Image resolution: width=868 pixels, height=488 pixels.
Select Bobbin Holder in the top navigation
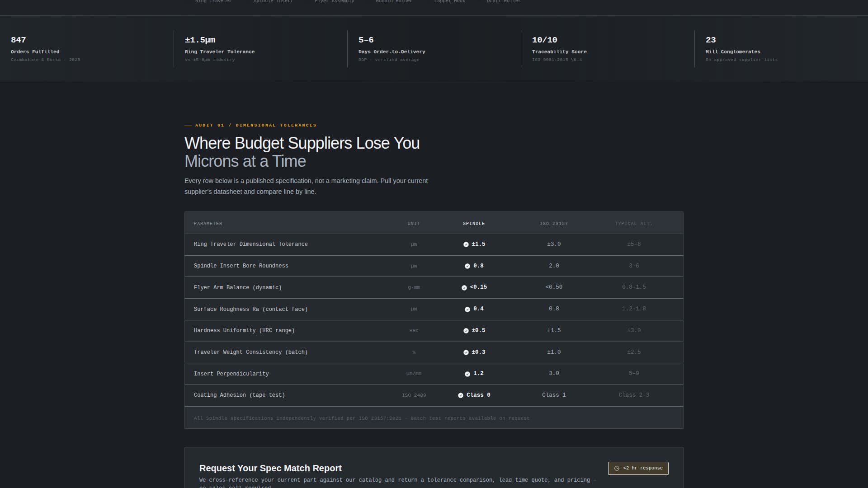pos(393,2)
